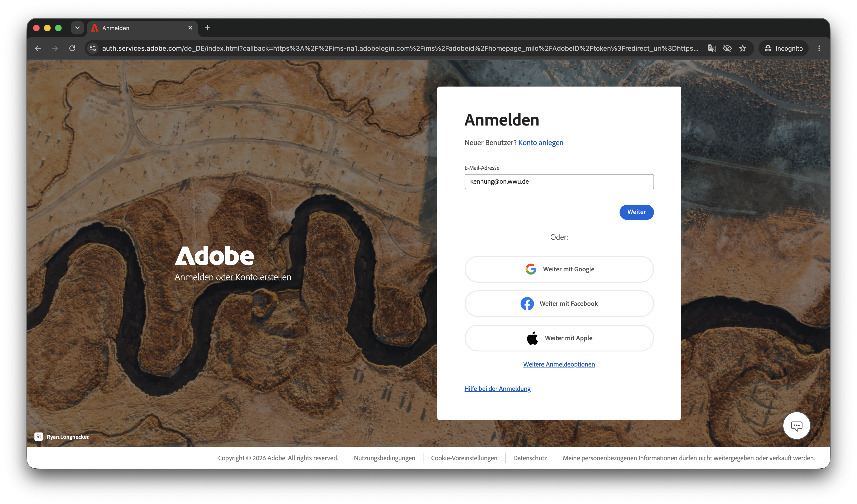Image resolution: width=857 pixels, height=504 pixels.
Task: Open Hilfe bei der Anmeldung link
Action: pos(497,388)
